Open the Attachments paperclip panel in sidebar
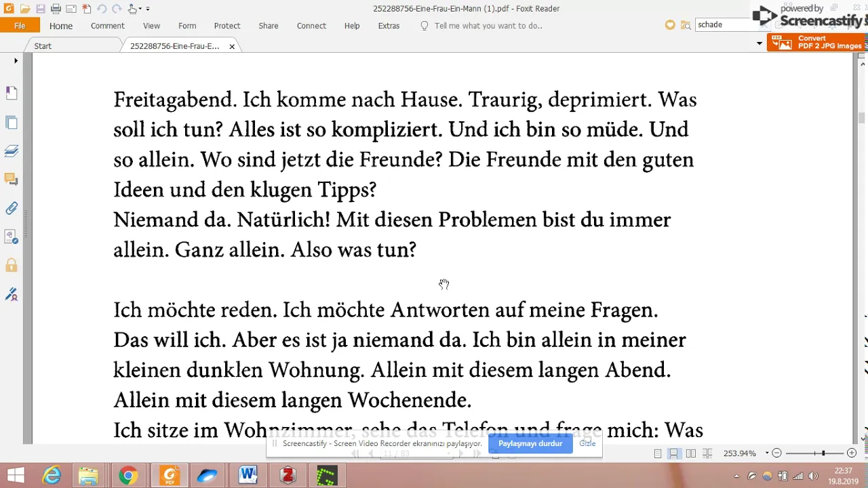 pyautogui.click(x=11, y=208)
